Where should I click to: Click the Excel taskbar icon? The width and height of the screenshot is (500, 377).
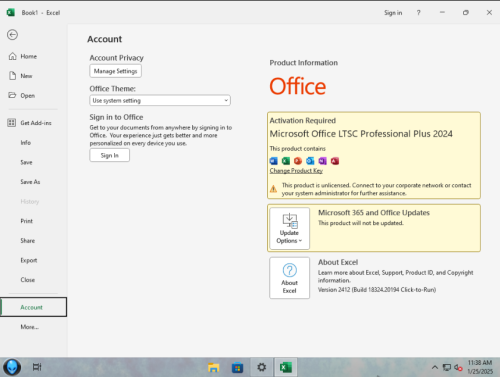286,367
